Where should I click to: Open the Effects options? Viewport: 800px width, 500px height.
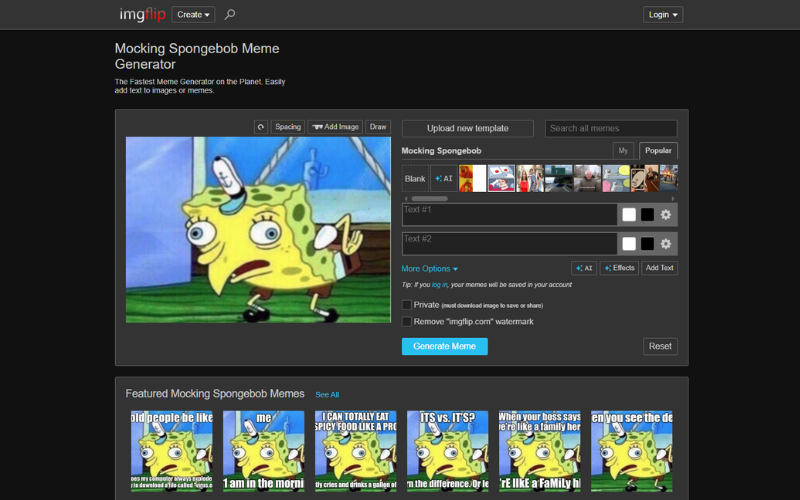[619, 268]
